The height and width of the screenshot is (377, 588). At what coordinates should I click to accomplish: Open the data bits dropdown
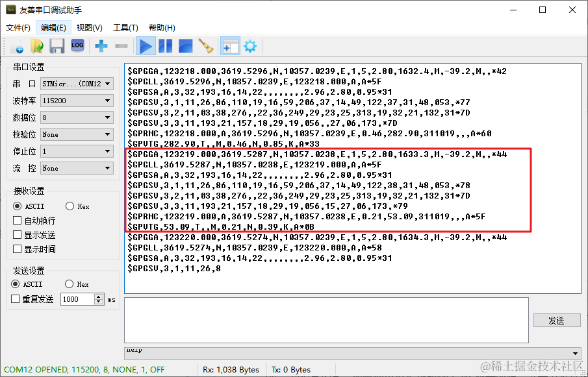[77, 117]
